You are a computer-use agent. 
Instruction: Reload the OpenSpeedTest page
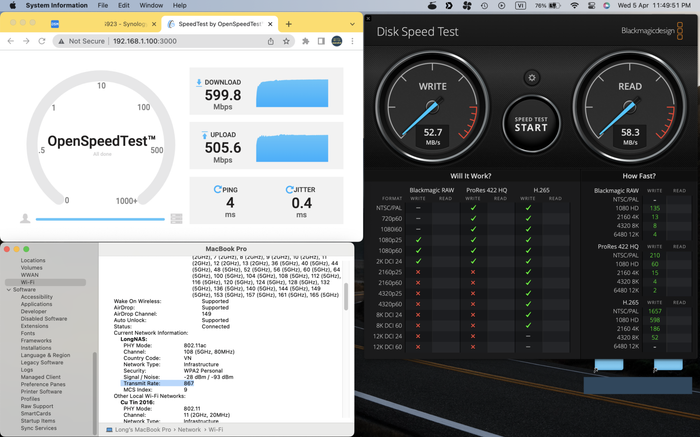point(42,41)
